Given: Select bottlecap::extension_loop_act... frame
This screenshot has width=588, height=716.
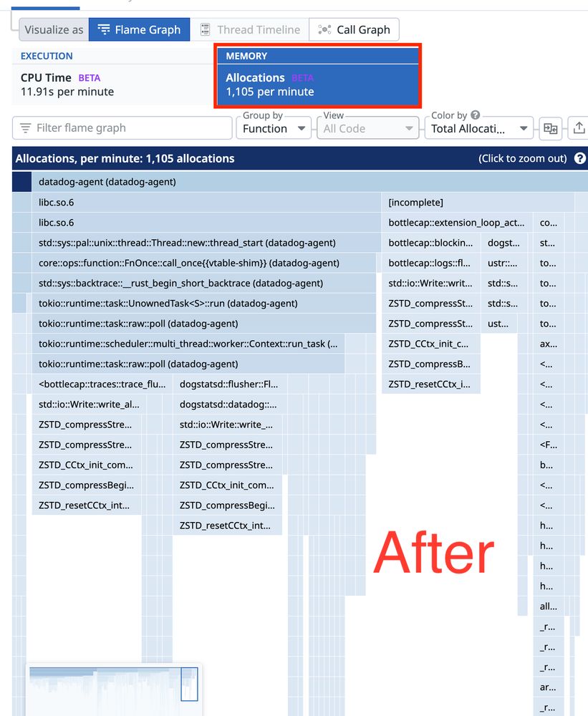Looking at the screenshot, I should 457,223.
